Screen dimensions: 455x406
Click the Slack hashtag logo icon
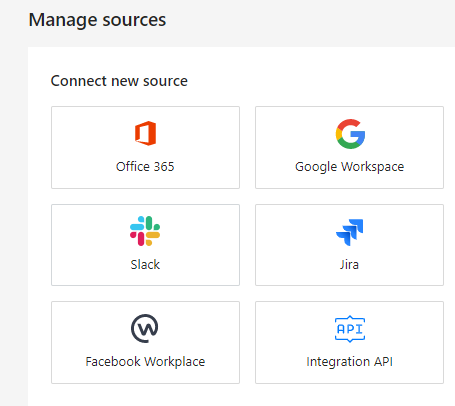click(145, 231)
